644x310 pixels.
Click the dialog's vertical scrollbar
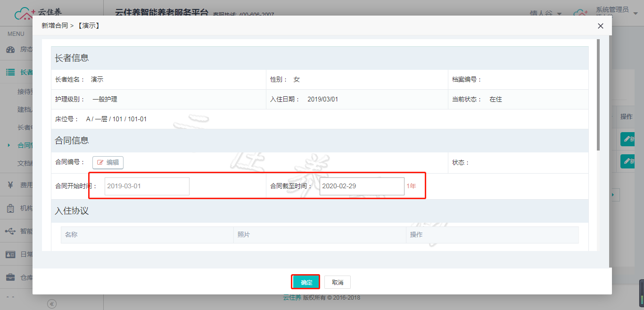(598, 94)
